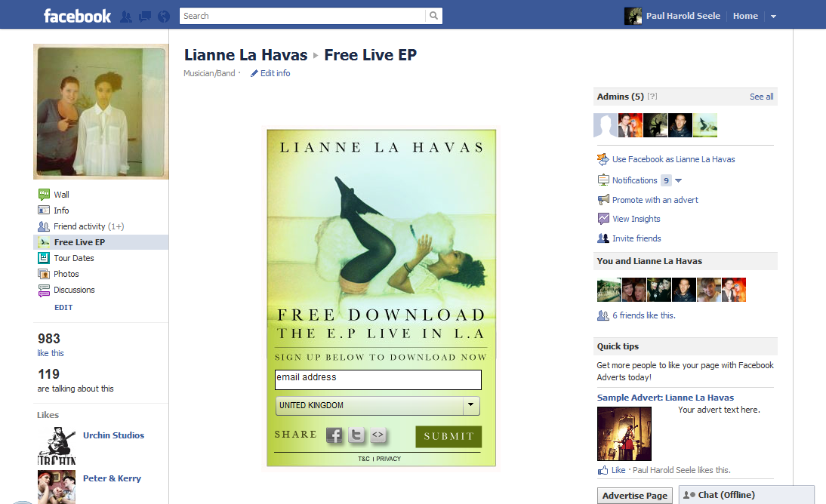This screenshot has width=826, height=504.
Task: Click the embed code share icon
Action: (378, 435)
